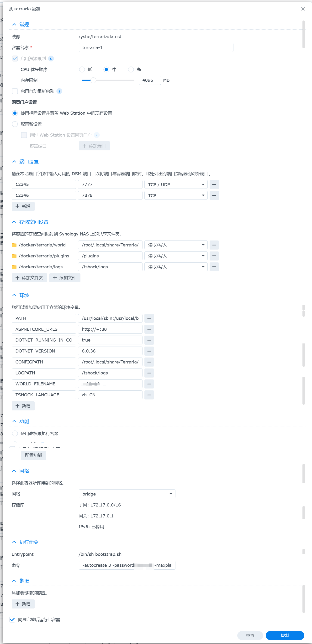This screenshot has width=312, height=644.
Task: Click the 复制 button
Action: click(285, 635)
